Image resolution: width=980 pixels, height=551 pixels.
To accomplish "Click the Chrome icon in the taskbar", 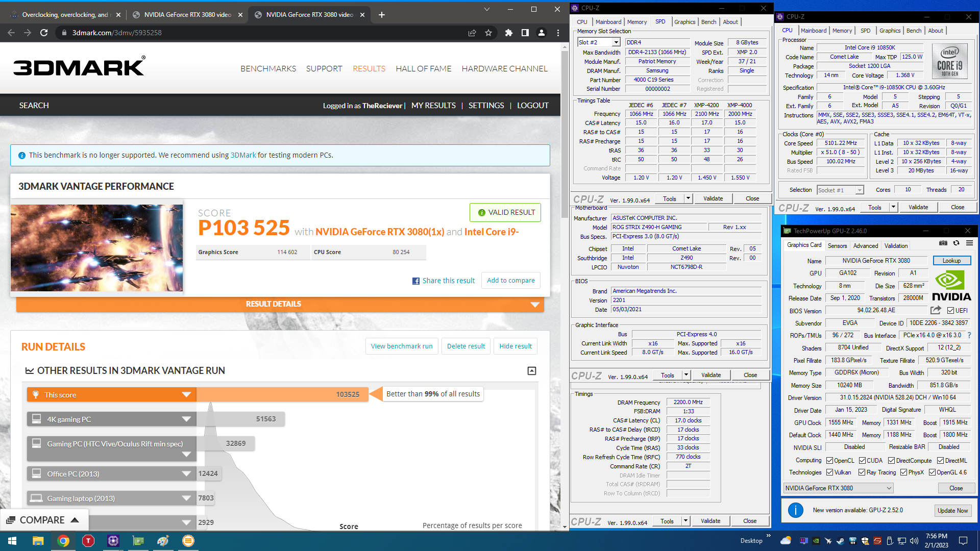I will (x=63, y=541).
